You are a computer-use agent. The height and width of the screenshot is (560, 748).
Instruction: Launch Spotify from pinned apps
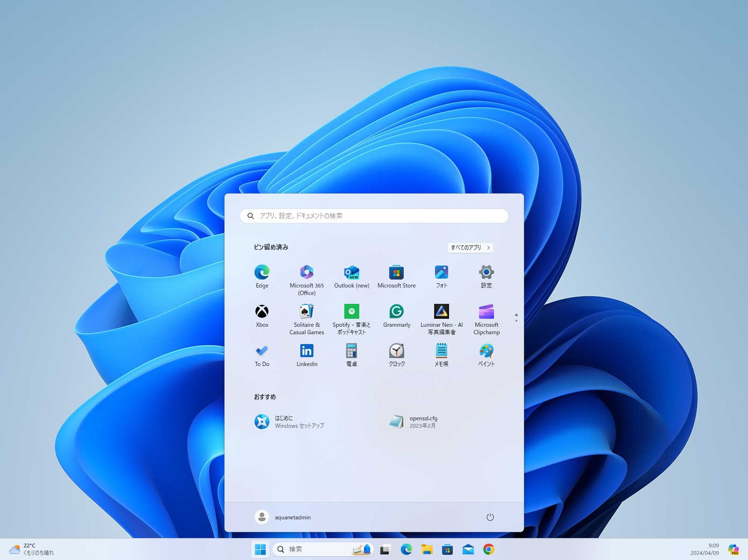[x=351, y=318]
